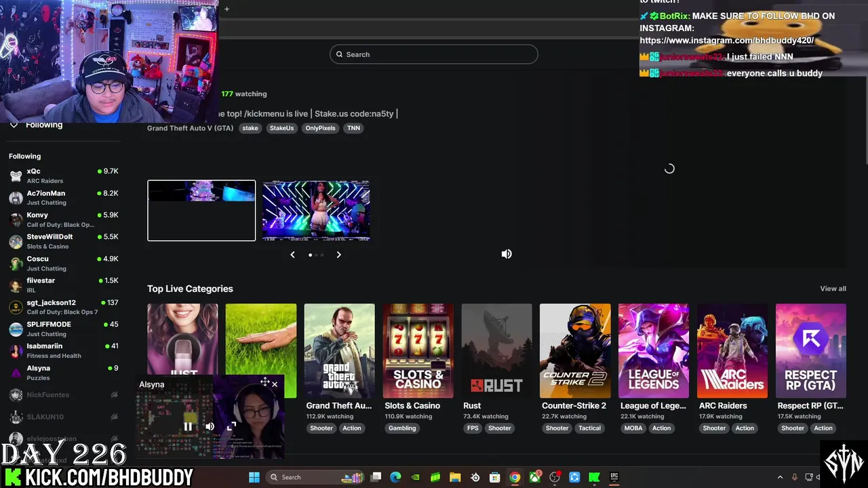Click the Gambling tag under Slots & Casino
The width and height of the screenshot is (868, 488).
402,428
